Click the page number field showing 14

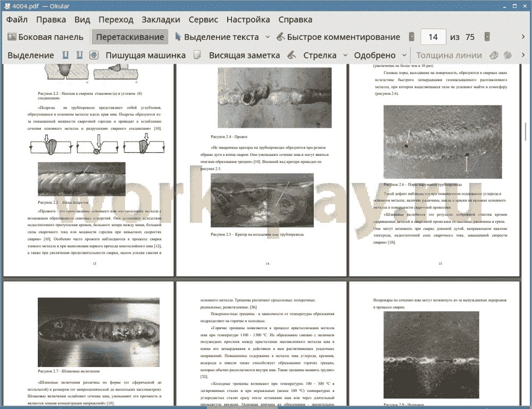pos(433,37)
